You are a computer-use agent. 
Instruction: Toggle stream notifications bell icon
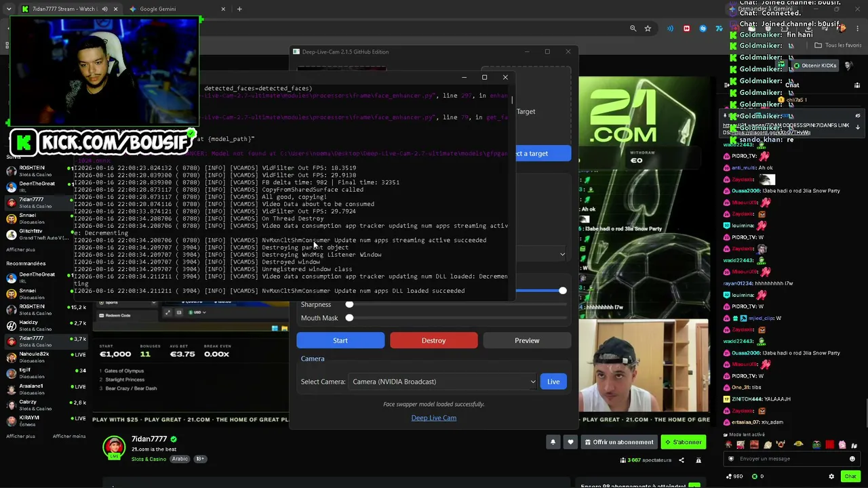[553, 442]
